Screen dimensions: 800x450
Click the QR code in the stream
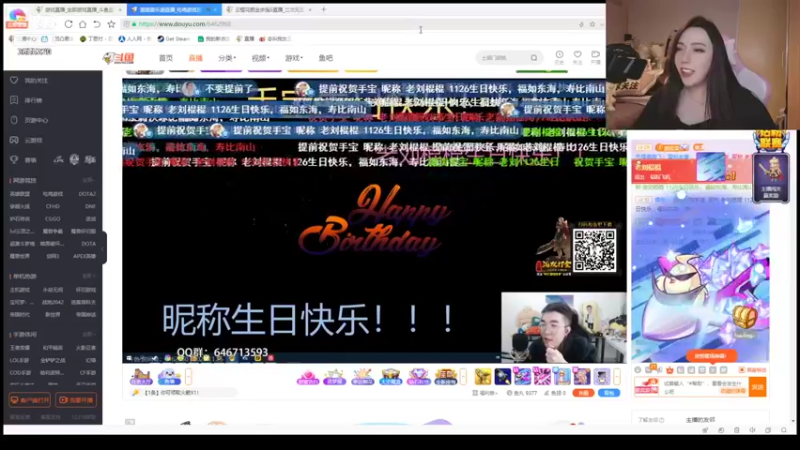(x=594, y=251)
